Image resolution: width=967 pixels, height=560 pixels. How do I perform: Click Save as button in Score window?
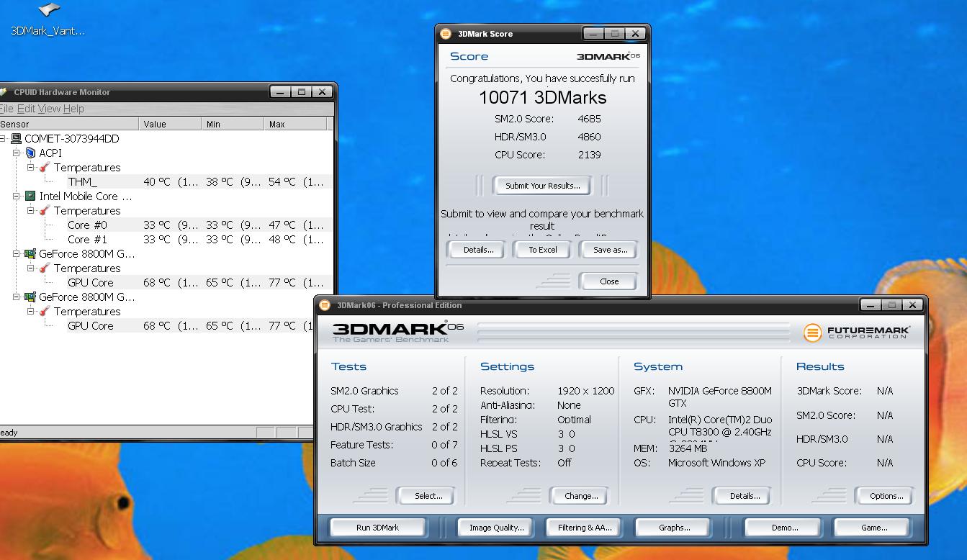pyautogui.click(x=609, y=250)
